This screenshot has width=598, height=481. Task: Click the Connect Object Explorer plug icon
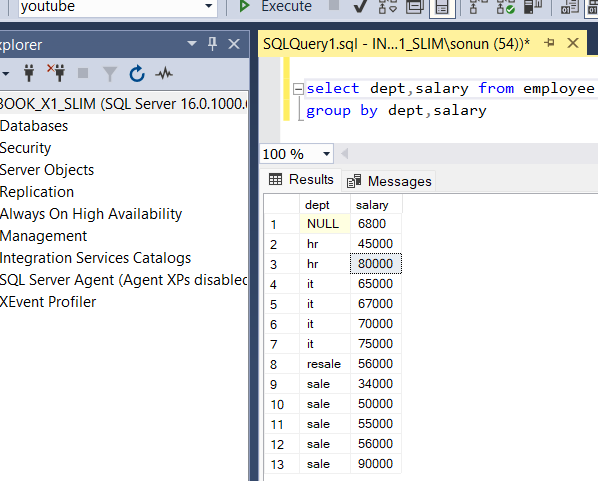coord(29,73)
